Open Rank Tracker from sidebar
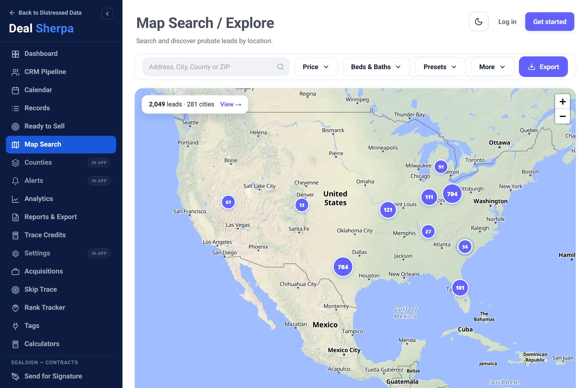 click(61, 308)
